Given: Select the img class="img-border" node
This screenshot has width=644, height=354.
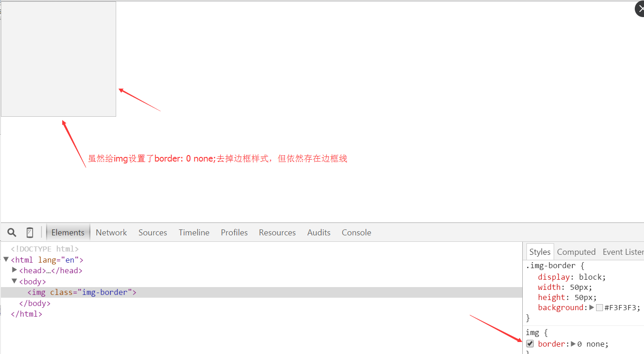Looking at the screenshot, I should [x=82, y=292].
